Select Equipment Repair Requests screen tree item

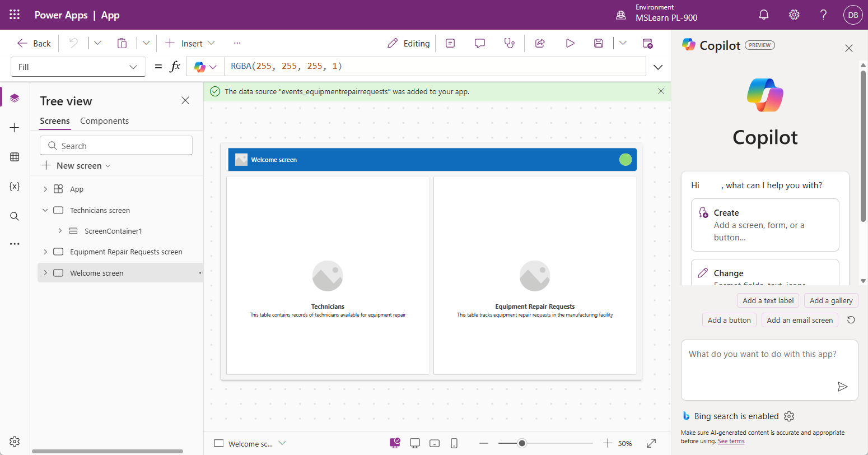tap(126, 252)
